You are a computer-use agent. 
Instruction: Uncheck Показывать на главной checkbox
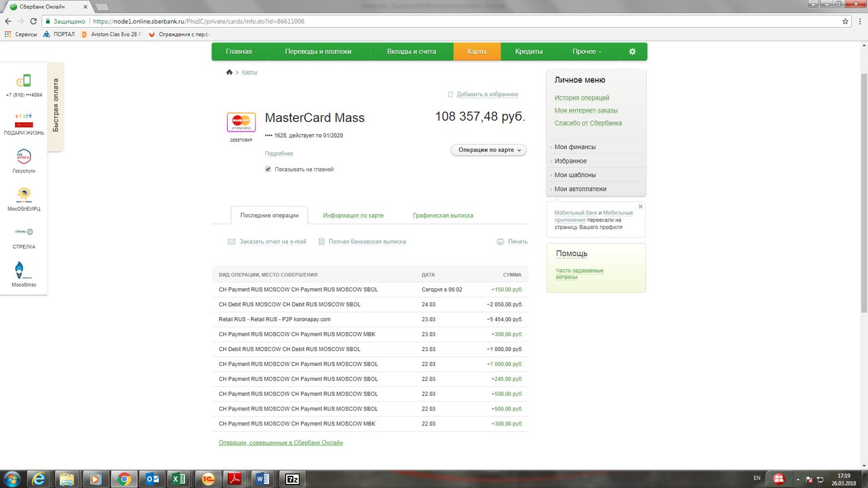click(269, 169)
